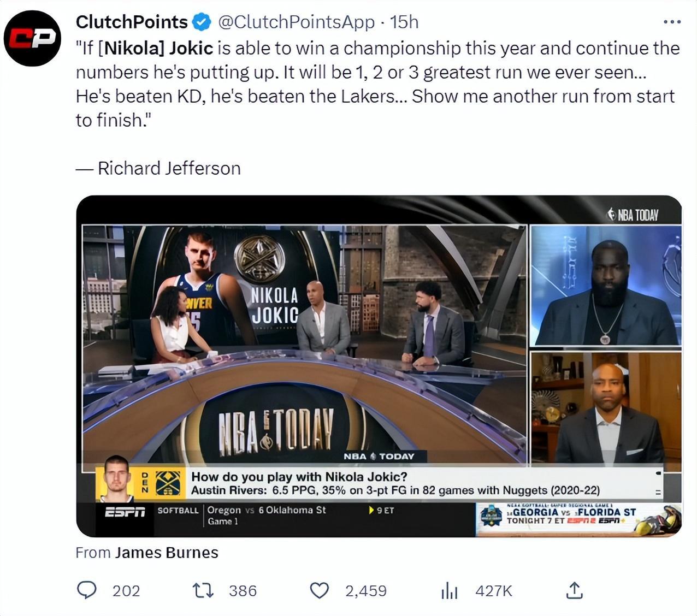Click the tweet quote text body

(x=377, y=84)
